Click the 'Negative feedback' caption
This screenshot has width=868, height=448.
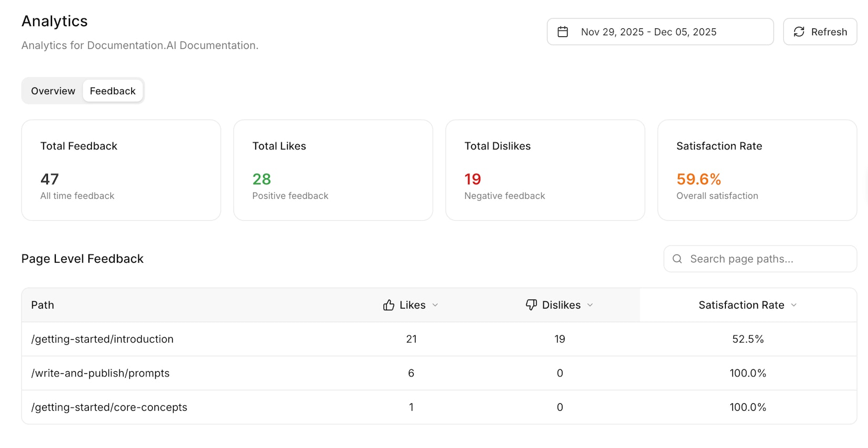click(x=504, y=196)
